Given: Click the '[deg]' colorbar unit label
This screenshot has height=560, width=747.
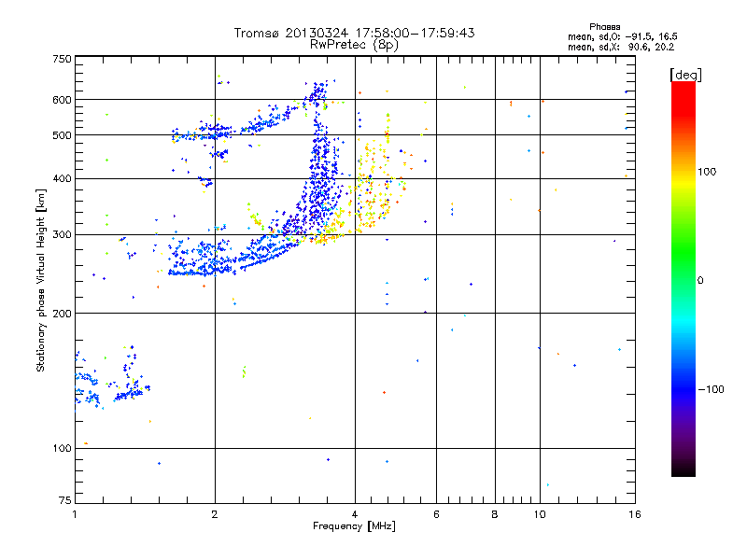Looking at the screenshot, I should point(685,76).
